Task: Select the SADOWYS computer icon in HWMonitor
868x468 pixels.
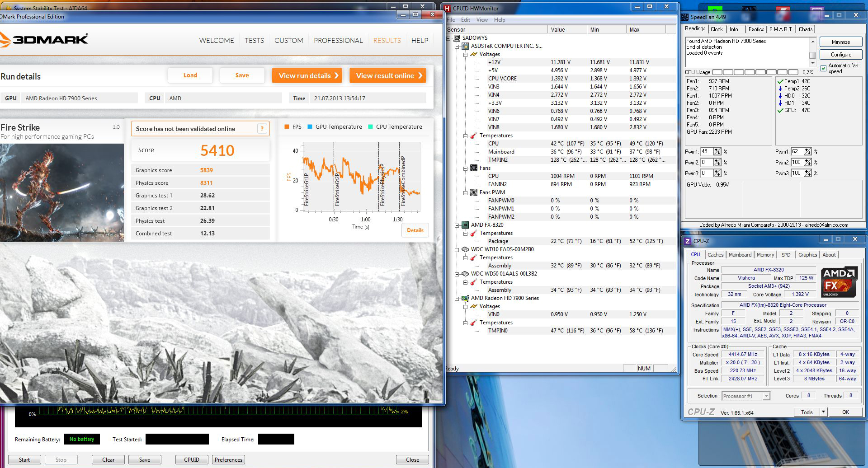Action: click(x=457, y=38)
